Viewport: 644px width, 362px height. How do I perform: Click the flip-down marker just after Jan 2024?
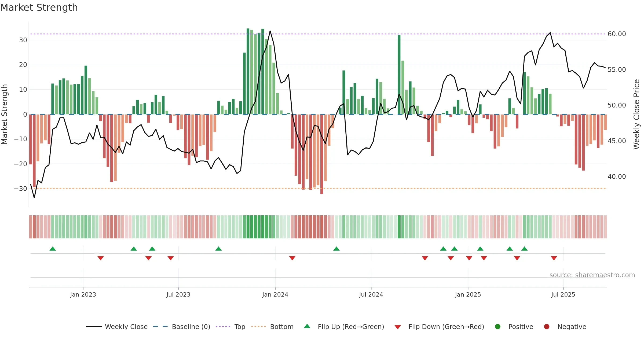pos(292,258)
